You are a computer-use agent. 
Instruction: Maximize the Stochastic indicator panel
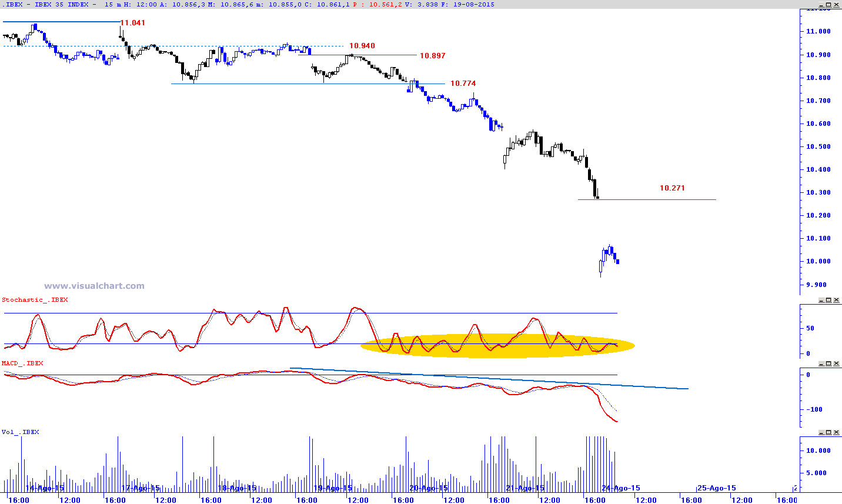coord(828,300)
